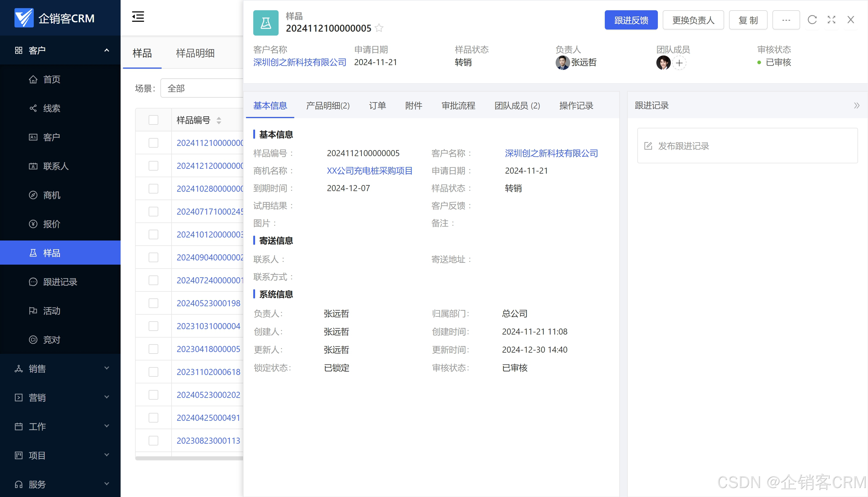Go to 跟进记录 in sidebar
The width and height of the screenshot is (868, 497).
pyautogui.click(x=60, y=282)
